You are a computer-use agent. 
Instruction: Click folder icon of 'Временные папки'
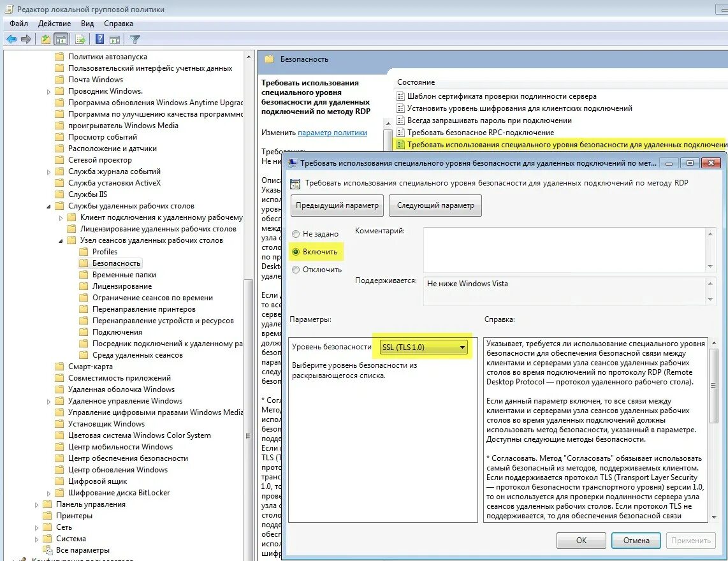click(83, 275)
